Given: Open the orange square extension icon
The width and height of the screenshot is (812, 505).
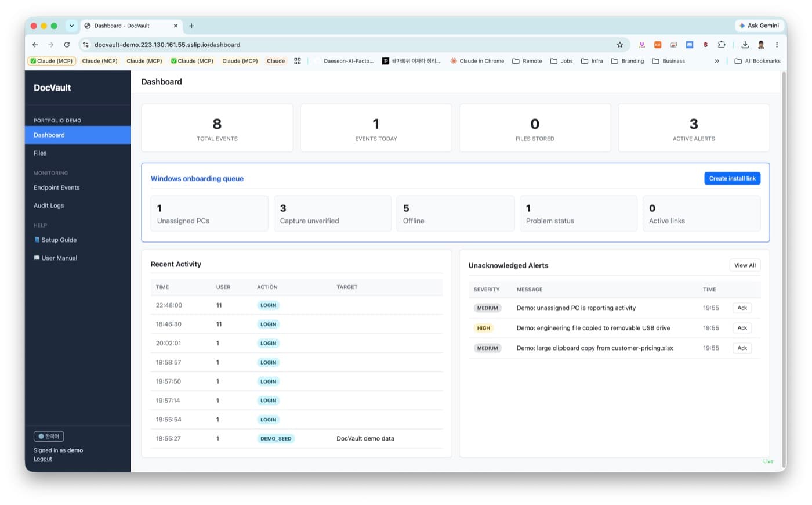Looking at the screenshot, I should pos(658,45).
